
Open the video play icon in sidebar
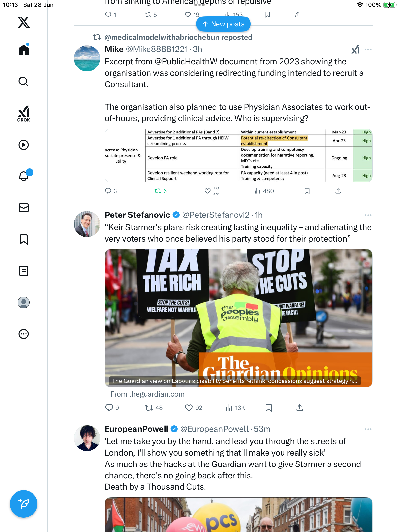24,145
